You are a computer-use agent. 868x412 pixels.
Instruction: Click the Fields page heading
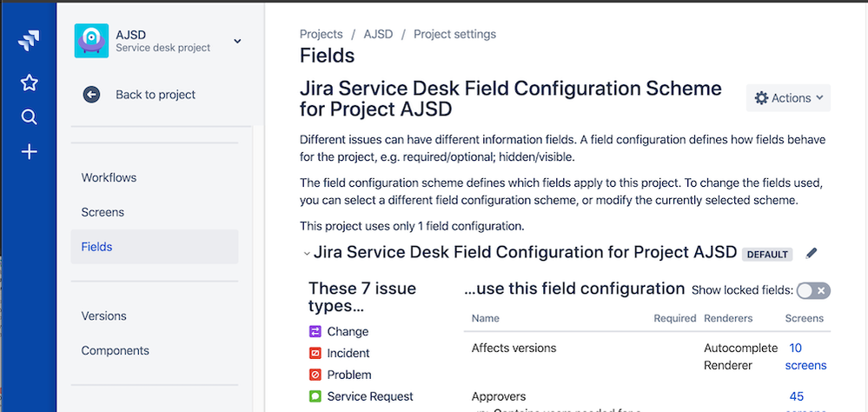pos(328,56)
